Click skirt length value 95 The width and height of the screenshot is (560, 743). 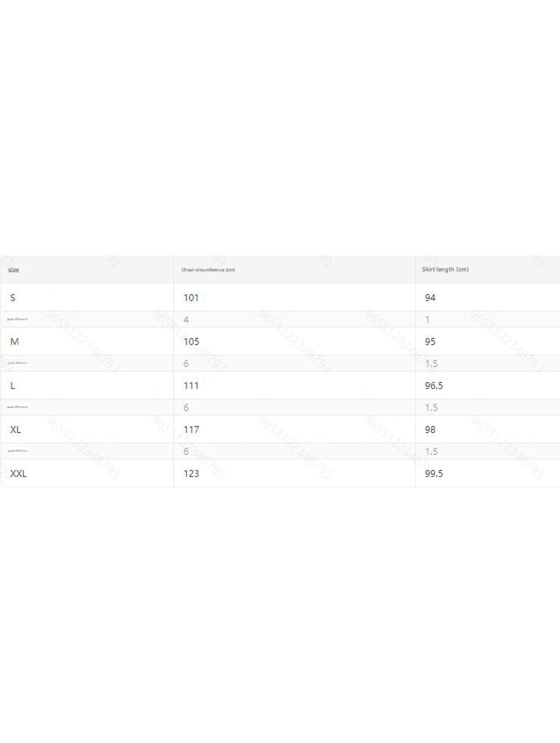[x=430, y=341]
